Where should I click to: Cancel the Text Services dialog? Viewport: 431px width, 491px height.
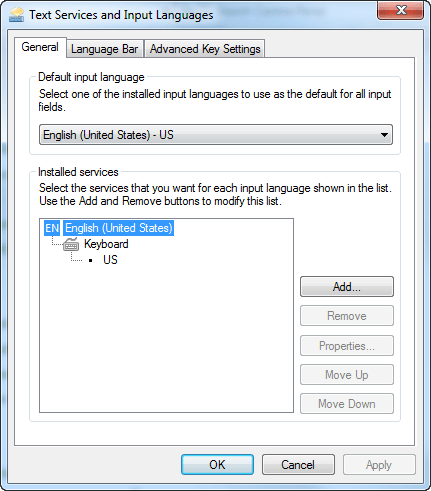(x=298, y=464)
